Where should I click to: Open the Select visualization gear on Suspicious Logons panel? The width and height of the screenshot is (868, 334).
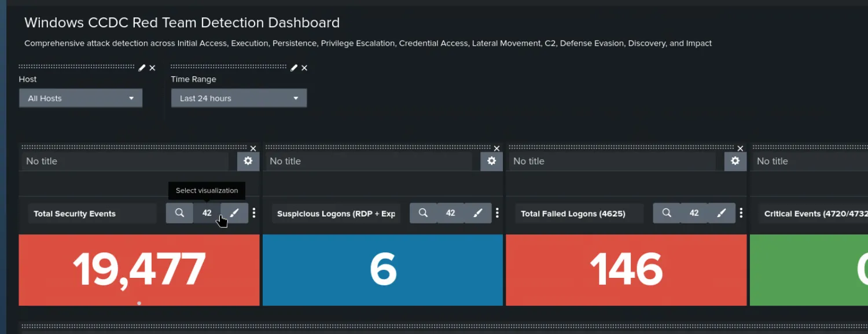pyautogui.click(x=491, y=161)
